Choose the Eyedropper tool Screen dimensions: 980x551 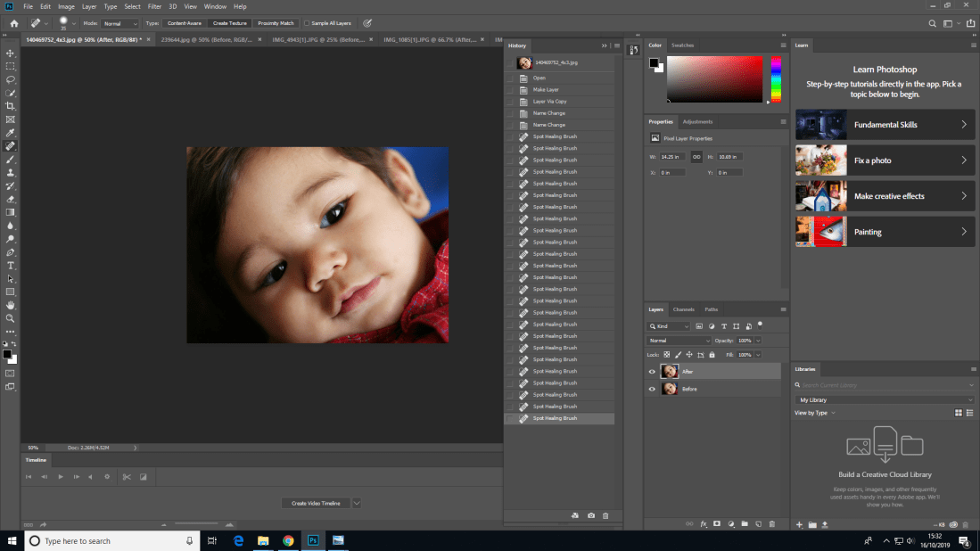coord(11,131)
